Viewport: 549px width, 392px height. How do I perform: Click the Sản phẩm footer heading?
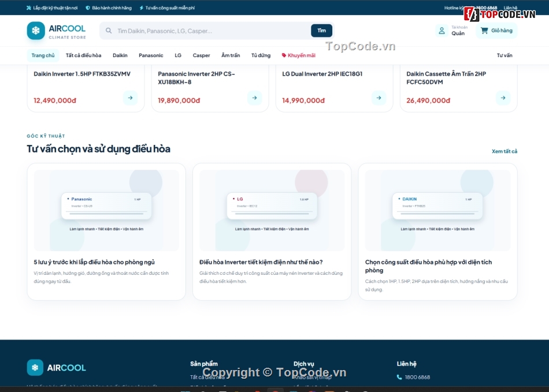[x=204, y=364]
